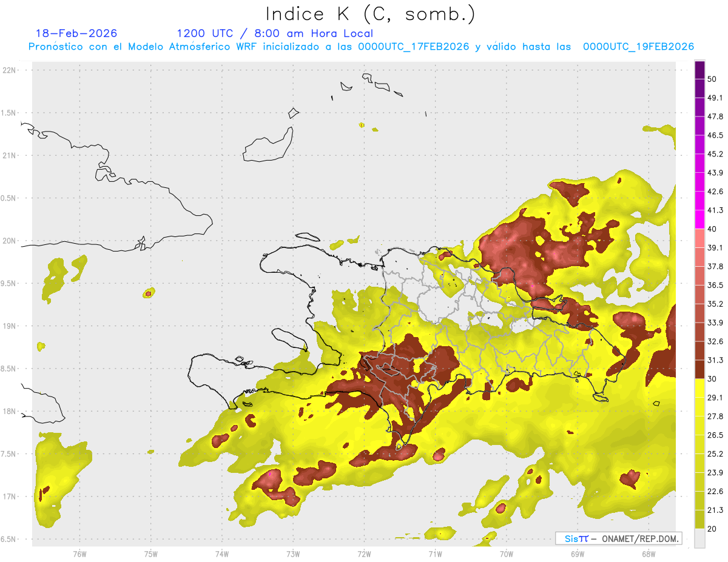The height and width of the screenshot is (562, 728).
Task: Click the "40" color bar value
Action: pyautogui.click(x=712, y=229)
